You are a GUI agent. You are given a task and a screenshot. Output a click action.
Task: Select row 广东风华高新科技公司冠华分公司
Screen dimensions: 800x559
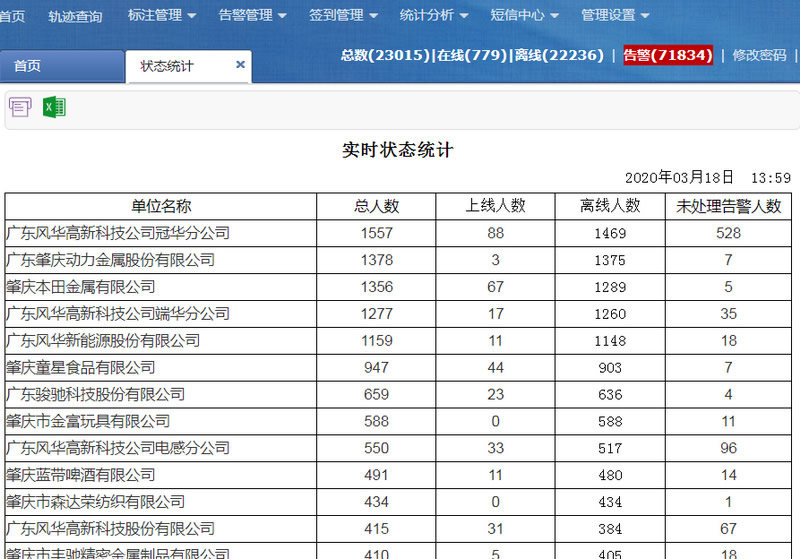(x=398, y=233)
